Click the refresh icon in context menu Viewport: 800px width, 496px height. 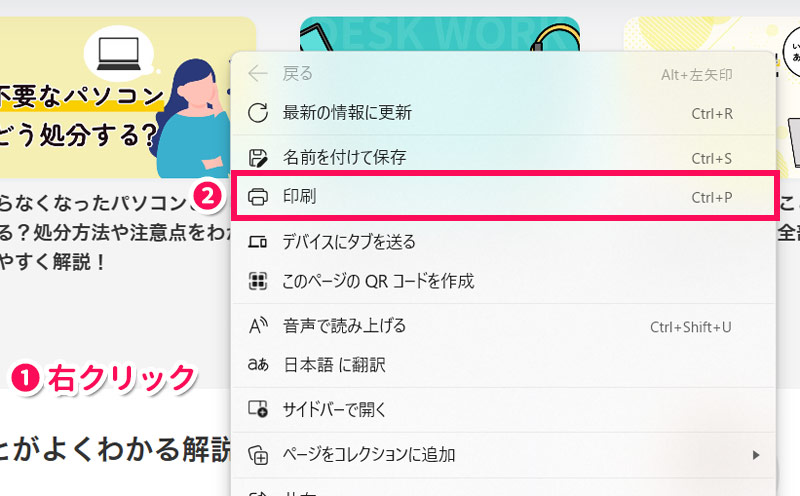258,112
